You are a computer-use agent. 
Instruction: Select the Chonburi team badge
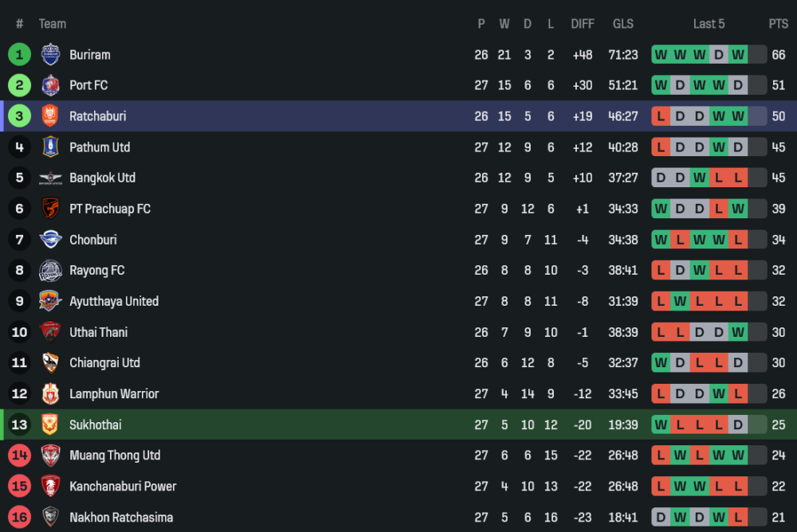click(x=50, y=240)
